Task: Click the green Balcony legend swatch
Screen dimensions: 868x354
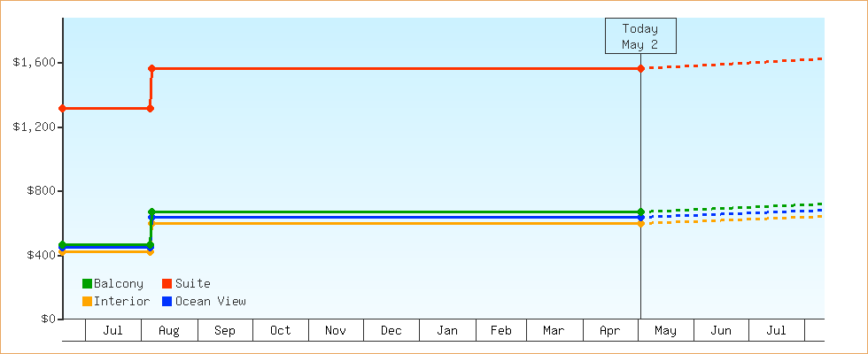Action: pos(87,284)
